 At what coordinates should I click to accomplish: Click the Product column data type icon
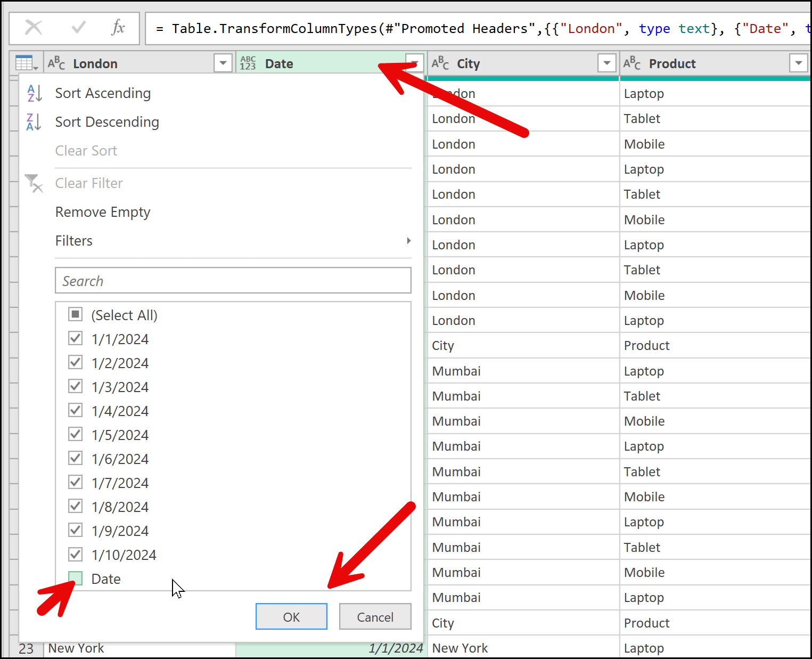pyautogui.click(x=632, y=63)
